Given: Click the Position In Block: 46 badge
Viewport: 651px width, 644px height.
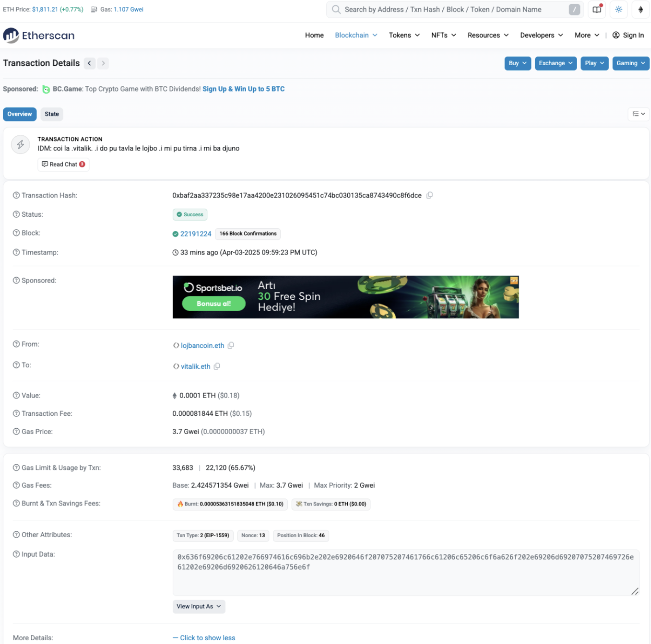Looking at the screenshot, I should 301,535.
